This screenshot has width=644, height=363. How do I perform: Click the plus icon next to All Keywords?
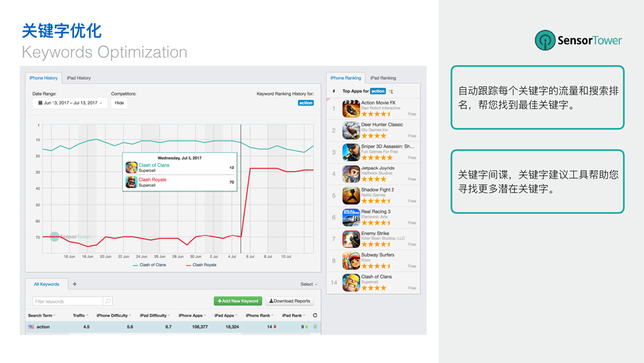coord(75,284)
